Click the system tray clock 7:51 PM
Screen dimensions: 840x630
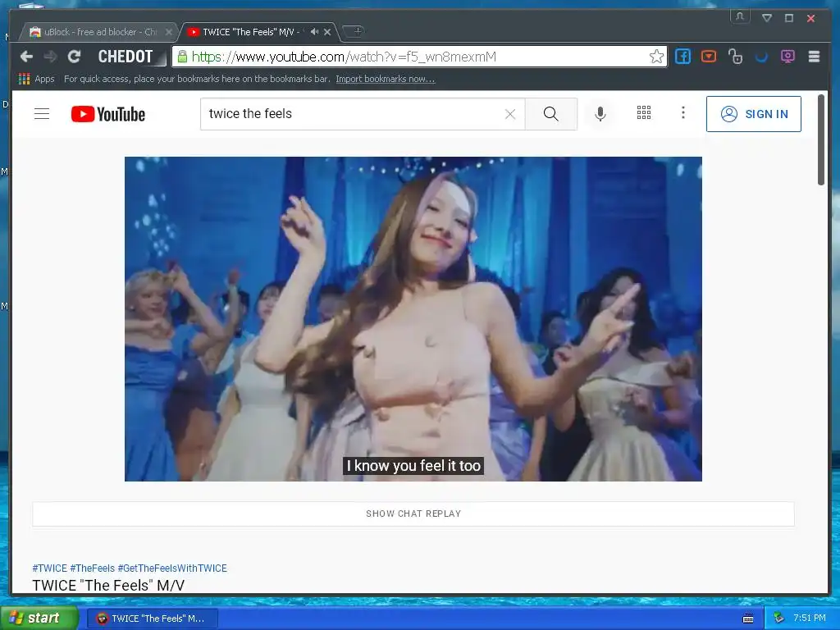(x=809, y=618)
